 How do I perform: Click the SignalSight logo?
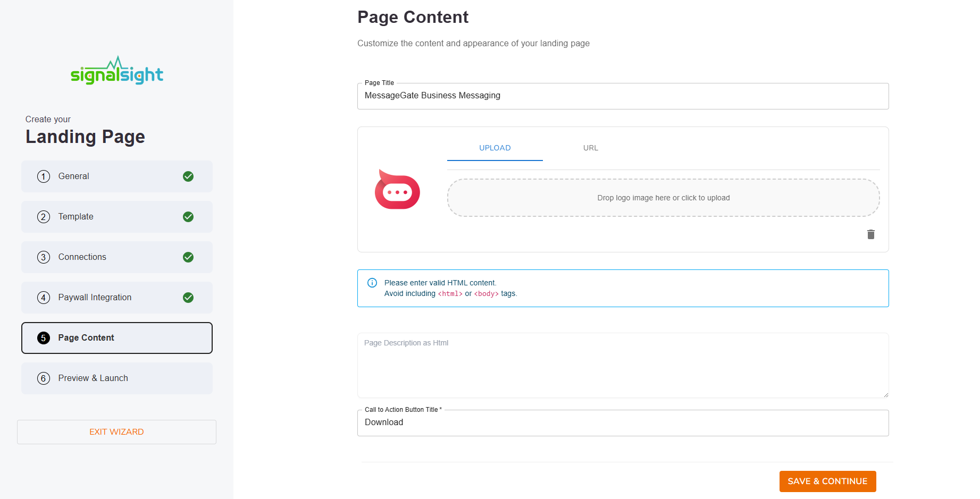coord(116,71)
